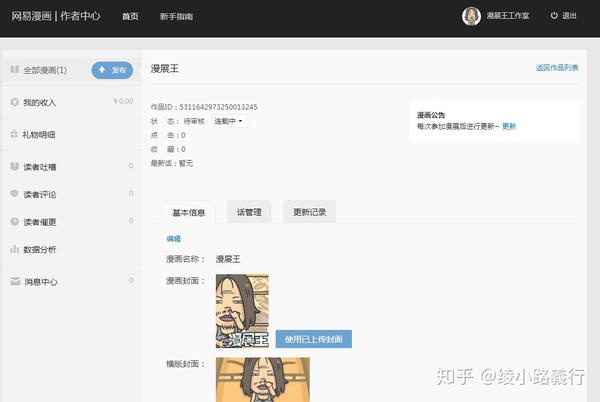Switch to the 更新记录 tab
600x402 pixels.
(309, 212)
